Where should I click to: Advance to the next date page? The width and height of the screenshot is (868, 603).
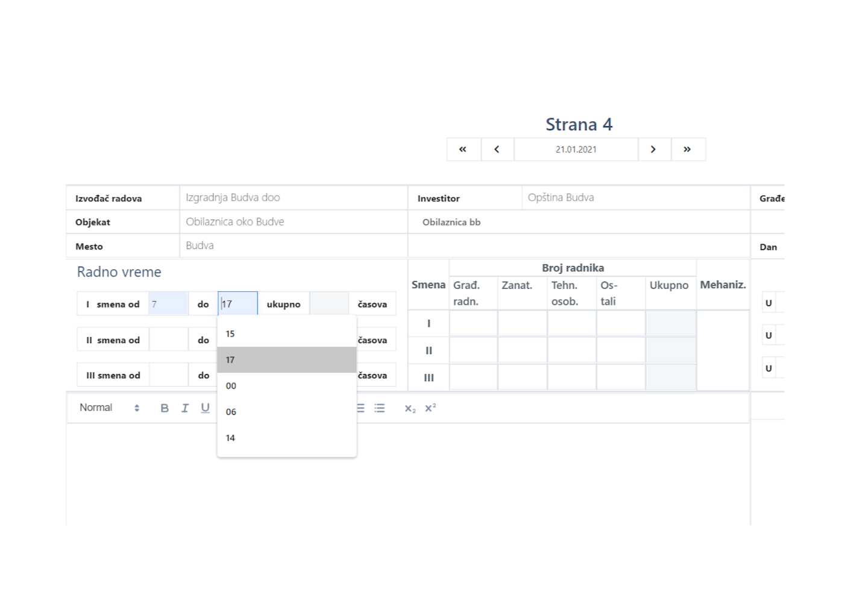pos(653,150)
